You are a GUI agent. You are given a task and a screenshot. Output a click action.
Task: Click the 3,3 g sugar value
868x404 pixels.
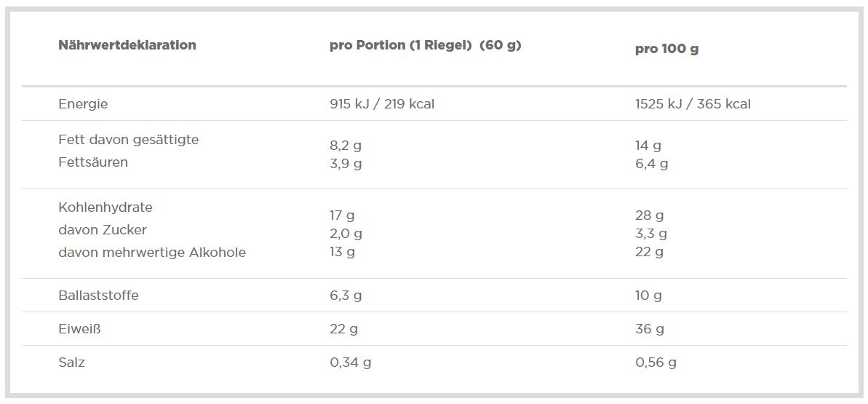[651, 234]
